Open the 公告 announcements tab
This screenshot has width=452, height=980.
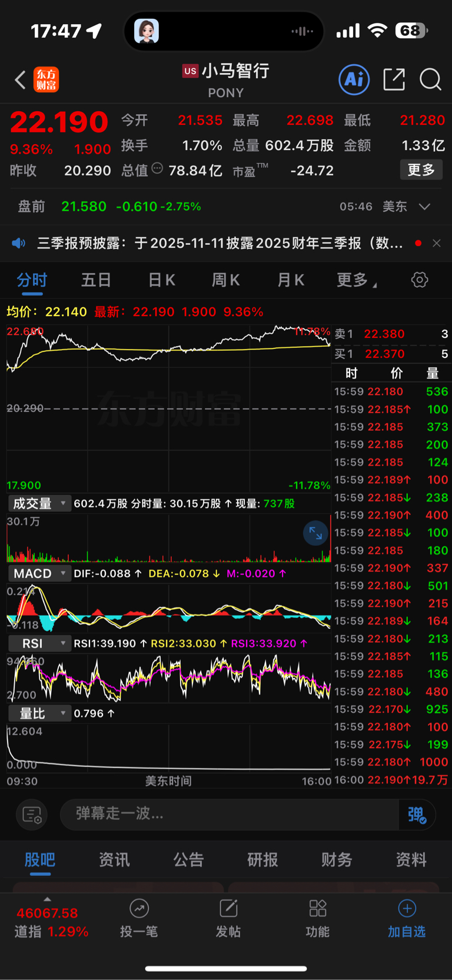188,860
